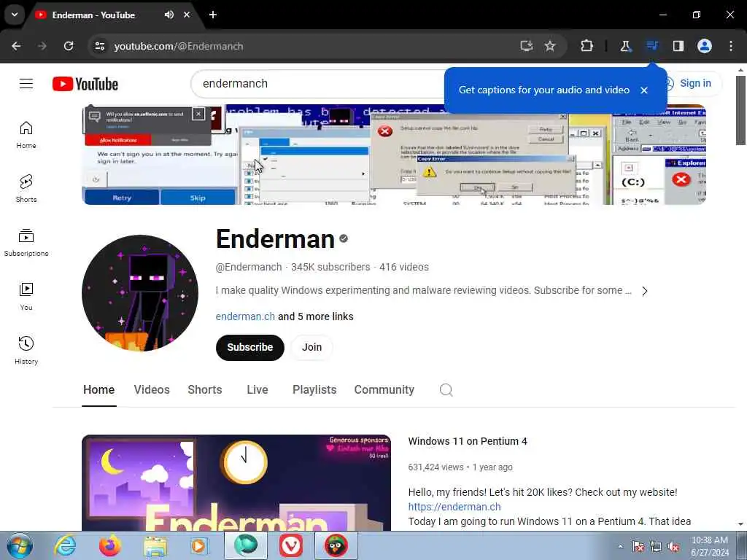Show hidden system tray icons arrow
747x560 pixels.
(x=620, y=546)
